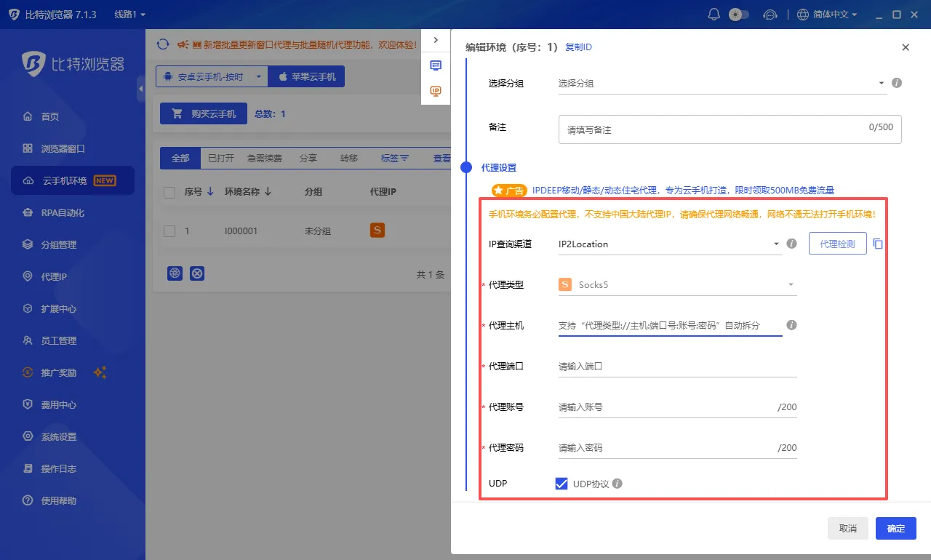Uncheck the UDP协议 checkbox
The height and width of the screenshot is (560, 931).
click(x=562, y=484)
